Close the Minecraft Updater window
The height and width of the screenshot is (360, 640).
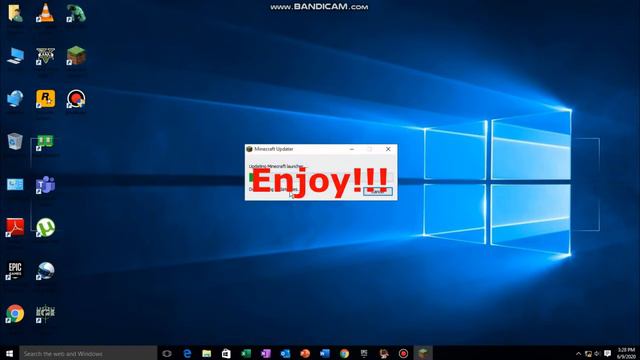click(388, 149)
